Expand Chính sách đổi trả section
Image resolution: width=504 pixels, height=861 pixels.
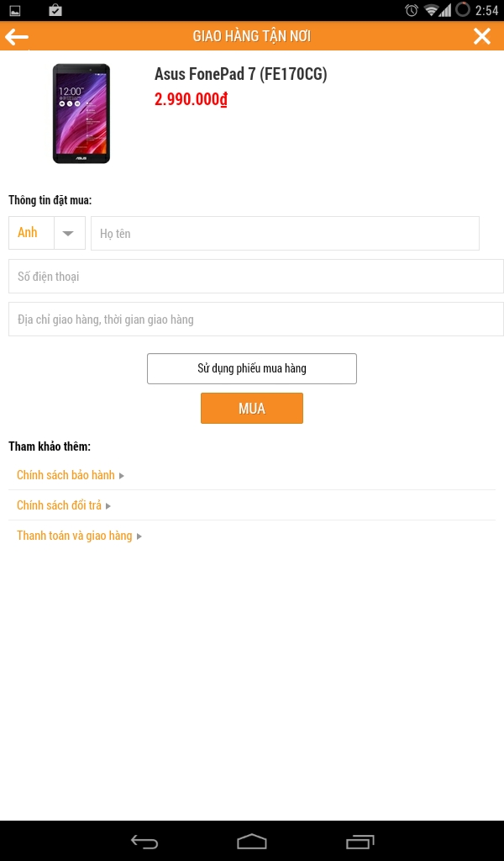pyautogui.click(x=63, y=505)
